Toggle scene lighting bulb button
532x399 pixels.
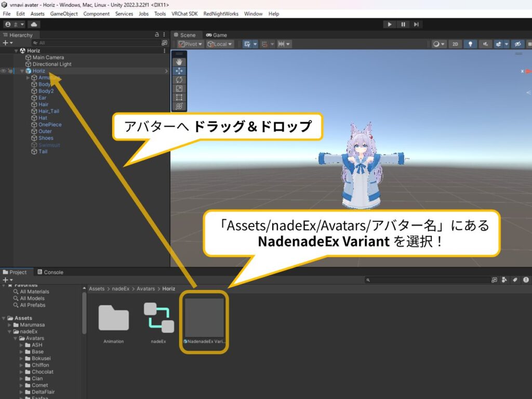pos(470,44)
